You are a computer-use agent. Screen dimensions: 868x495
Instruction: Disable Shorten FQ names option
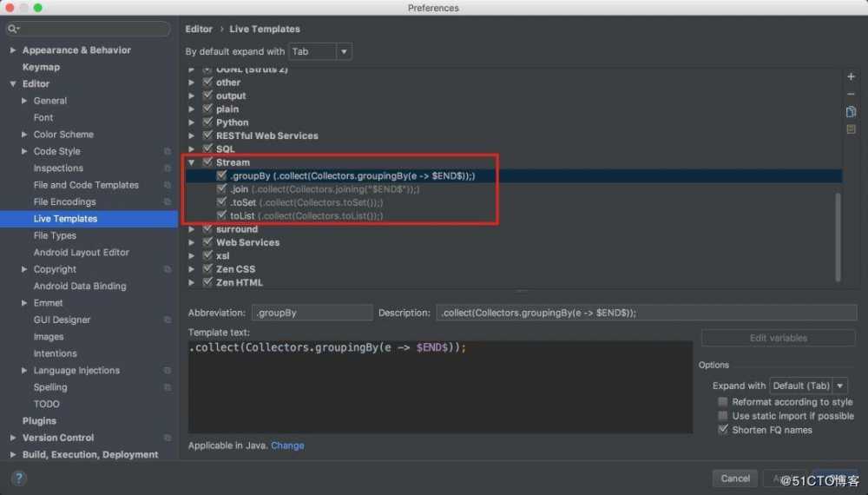(x=722, y=429)
